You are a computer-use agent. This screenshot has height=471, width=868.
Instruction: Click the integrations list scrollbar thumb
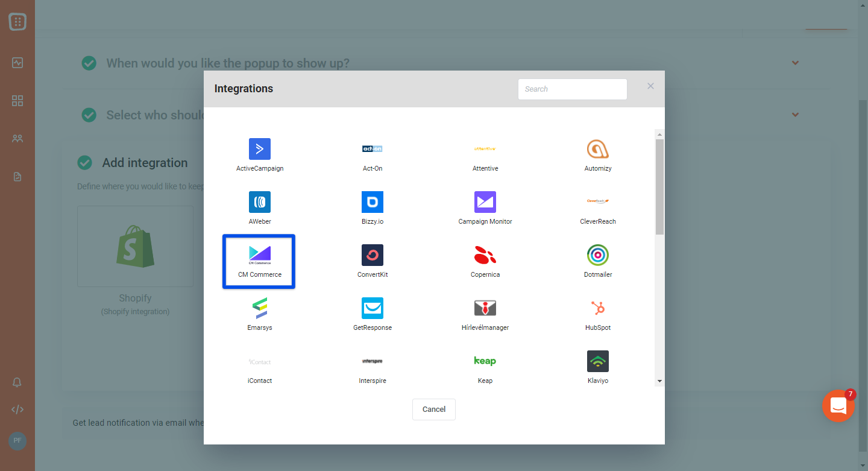[659, 186]
